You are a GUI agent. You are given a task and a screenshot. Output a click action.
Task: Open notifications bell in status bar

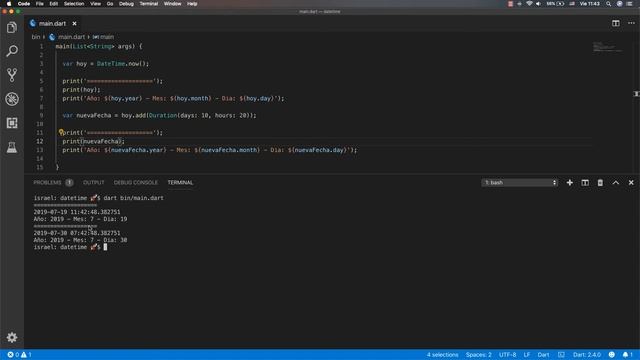click(x=627, y=355)
